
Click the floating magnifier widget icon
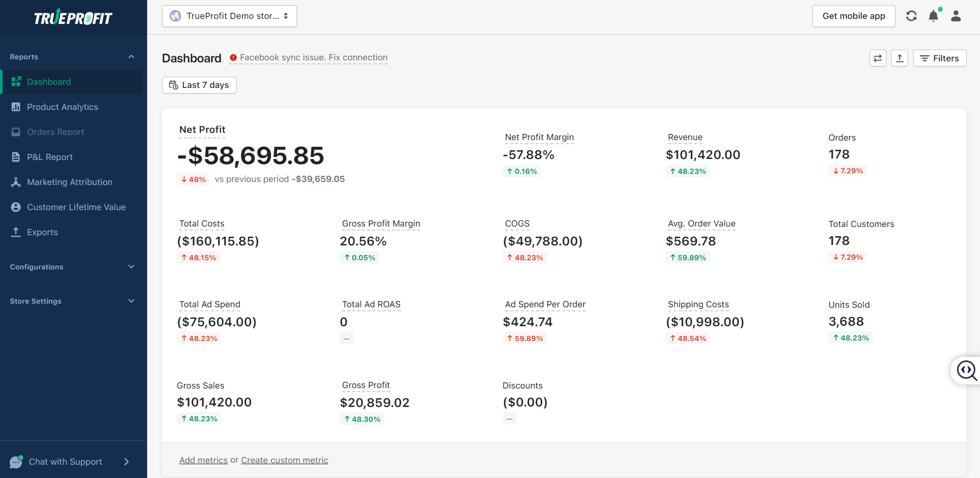pyautogui.click(x=967, y=371)
